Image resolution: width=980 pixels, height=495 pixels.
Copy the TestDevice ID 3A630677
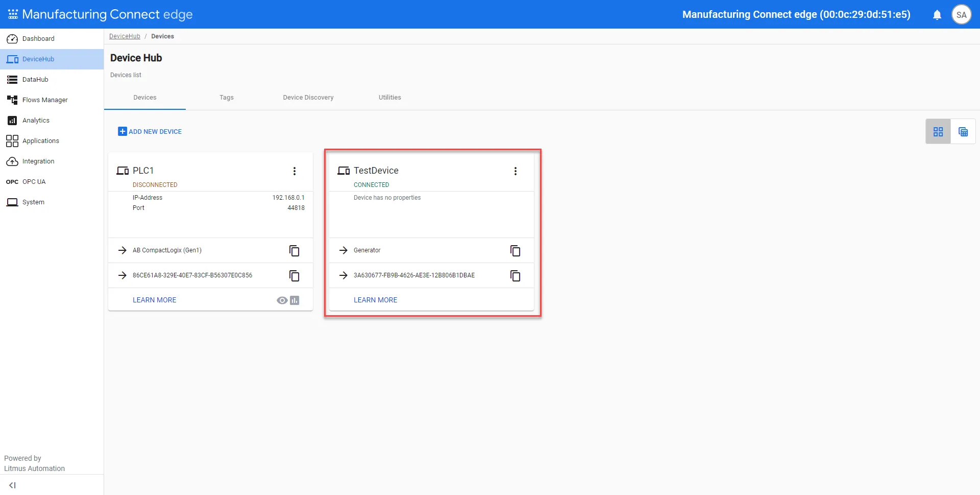tap(516, 276)
